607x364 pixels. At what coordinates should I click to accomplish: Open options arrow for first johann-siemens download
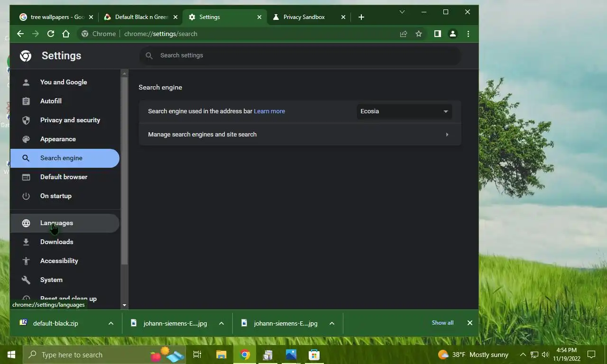point(221,323)
